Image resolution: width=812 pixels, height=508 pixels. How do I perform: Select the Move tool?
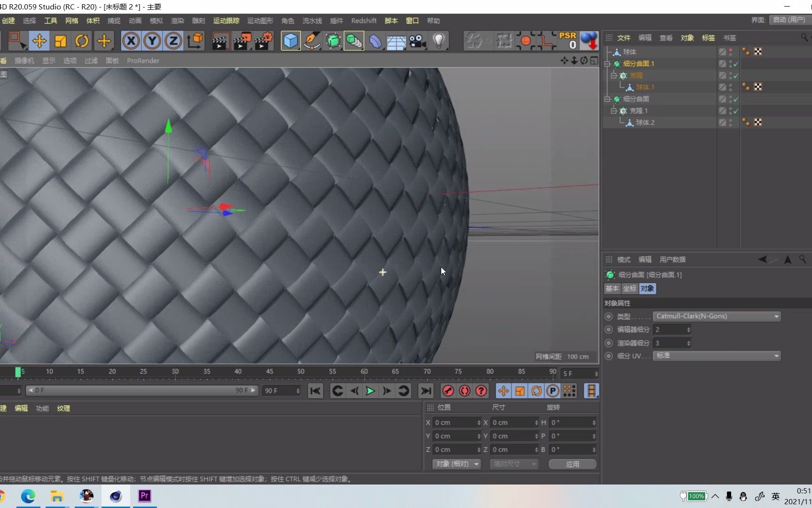(x=39, y=41)
